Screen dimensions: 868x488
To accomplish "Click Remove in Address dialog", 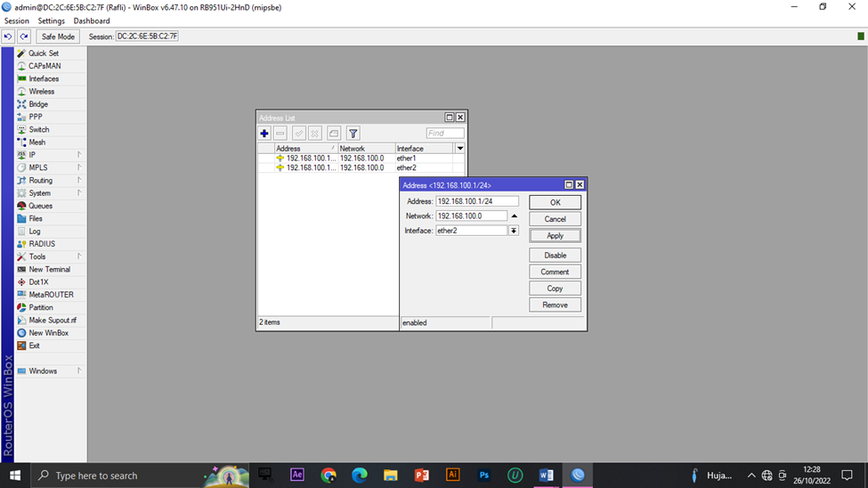I will click(x=555, y=305).
